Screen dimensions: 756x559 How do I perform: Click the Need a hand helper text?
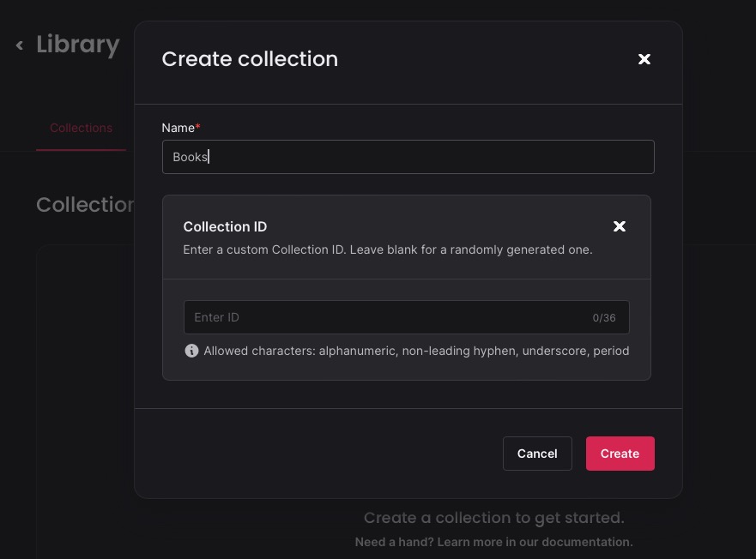click(493, 542)
